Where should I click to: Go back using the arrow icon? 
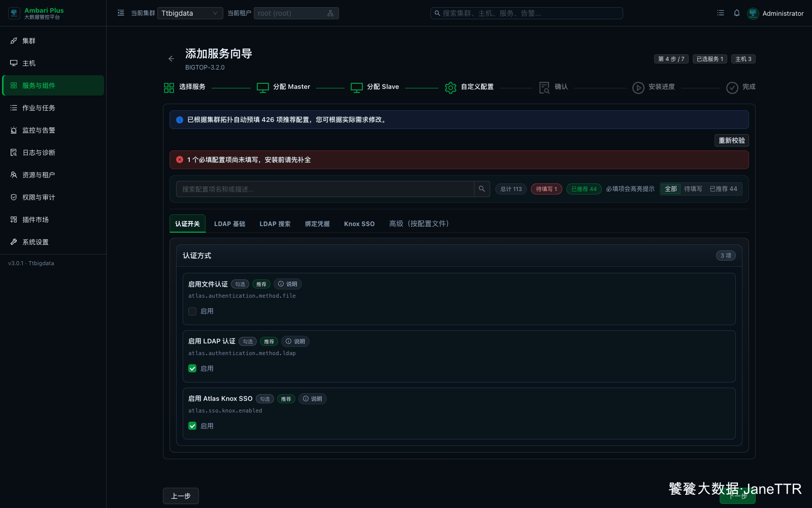click(172, 59)
